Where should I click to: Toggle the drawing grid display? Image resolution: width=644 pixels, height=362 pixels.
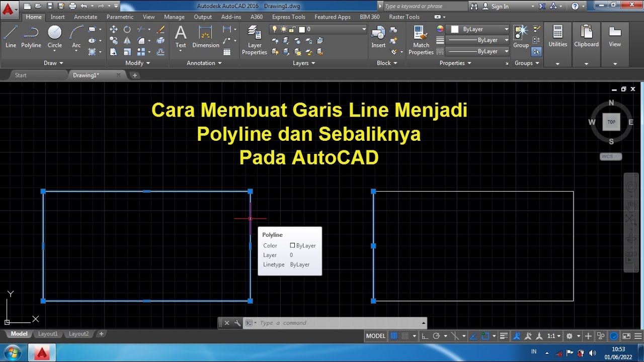[394, 336]
